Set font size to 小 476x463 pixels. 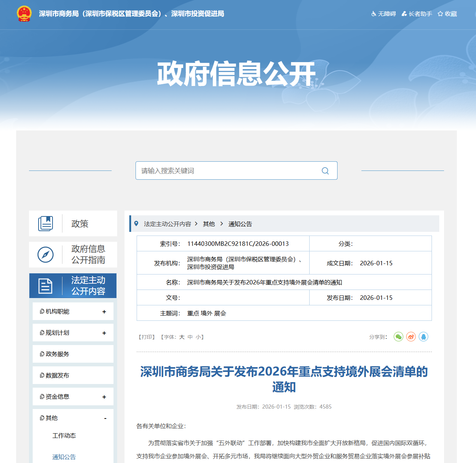coord(198,337)
